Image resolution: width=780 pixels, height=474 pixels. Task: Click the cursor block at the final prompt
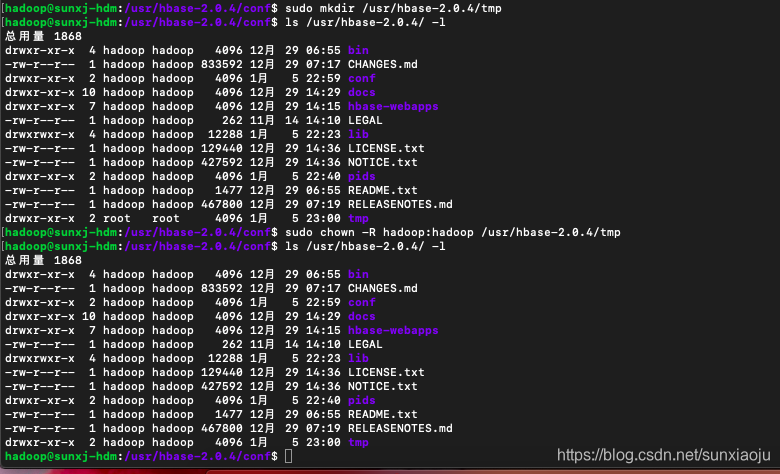click(289, 456)
